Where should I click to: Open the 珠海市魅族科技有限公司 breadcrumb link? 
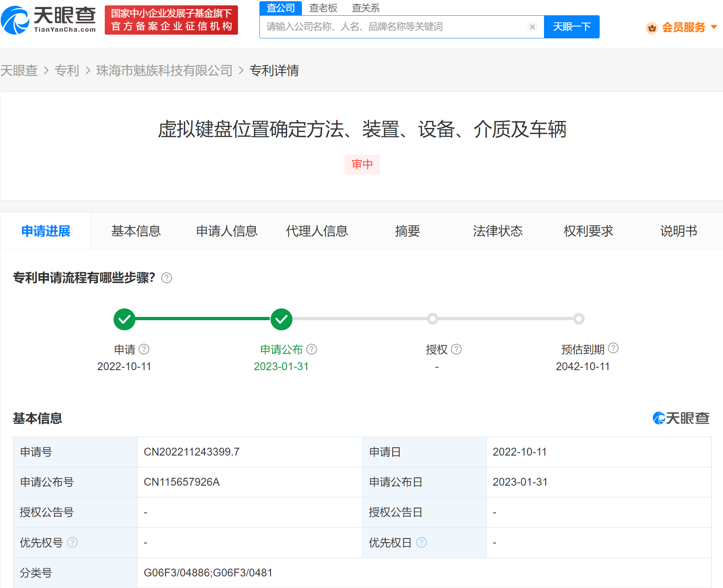(164, 71)
